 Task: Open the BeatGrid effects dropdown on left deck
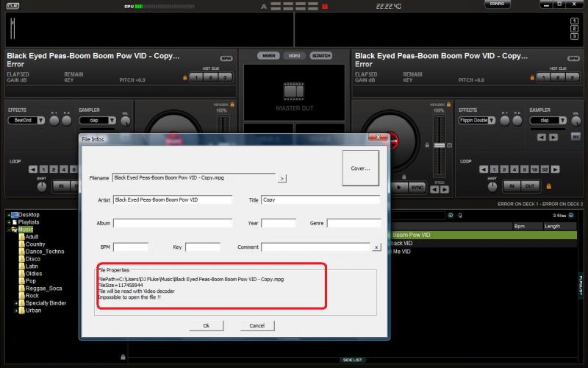29,120
